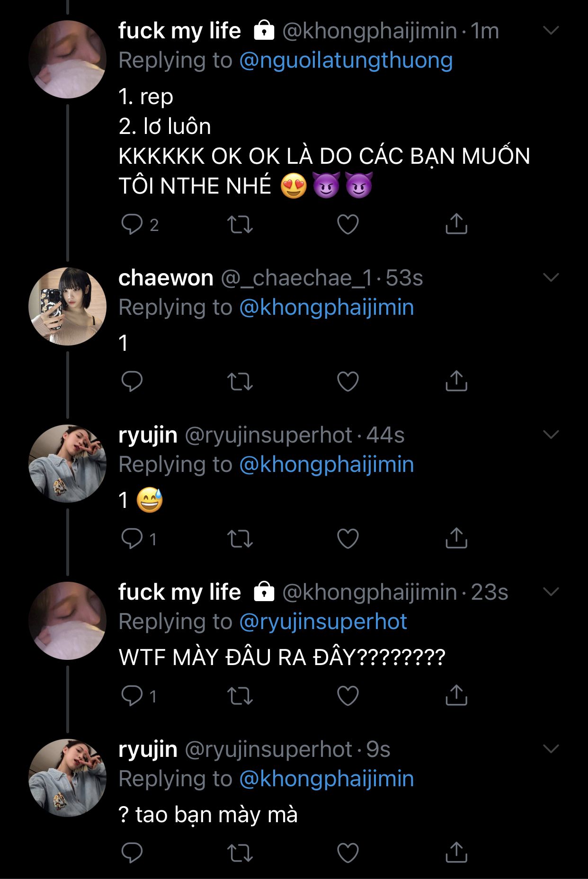588x879 pixels.
Task: Share ryujin's "tao bạn mày mà" tweet
Action: (x=456, y=852)
